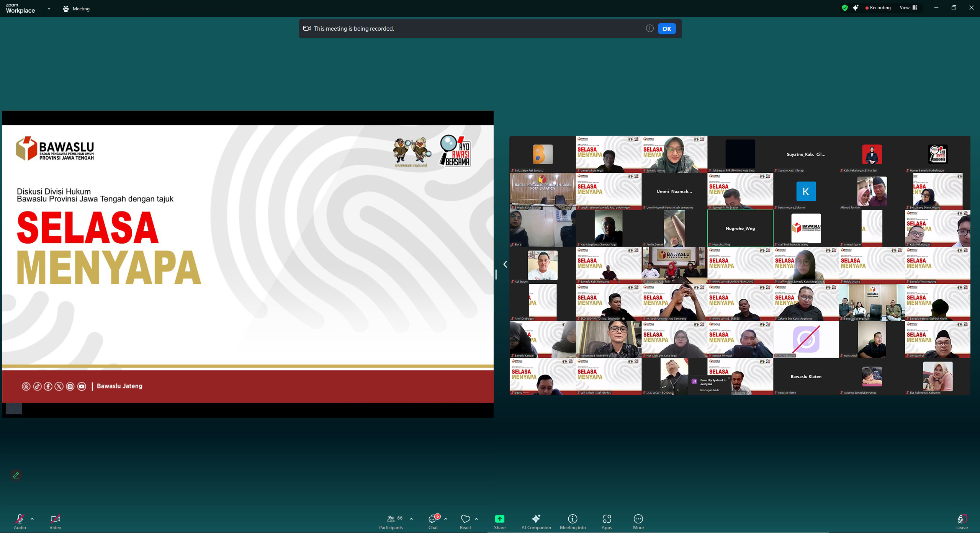Expand audio options arrow next to Audio

pyautogui.click(x=32, y=519)
